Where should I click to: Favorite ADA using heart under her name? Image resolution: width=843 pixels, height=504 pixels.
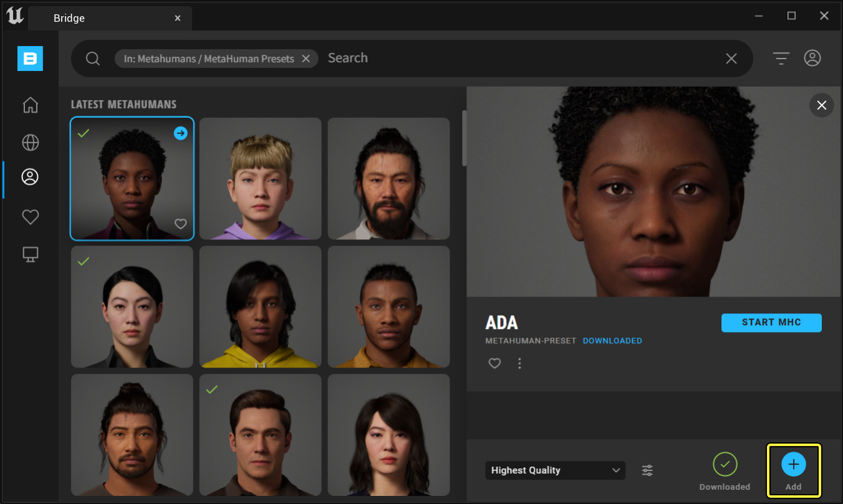tap(494, 363)
